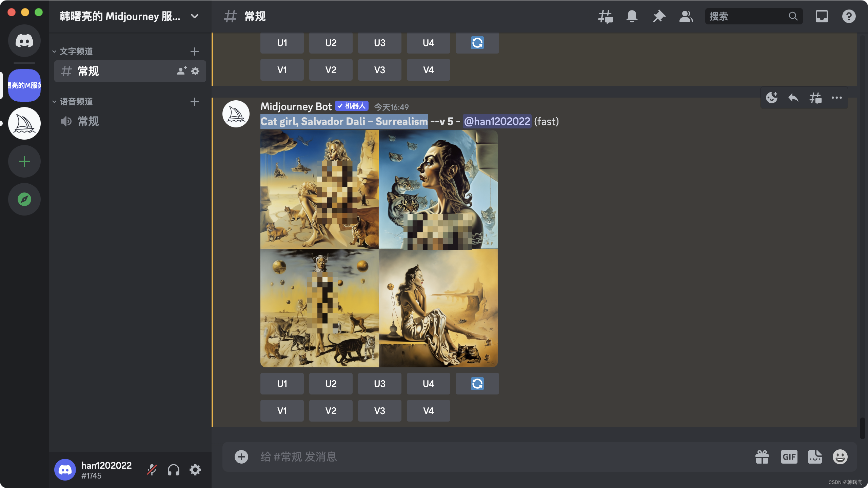
Task: Click the Explore servers compass icon
Action: click(x=24, y=199)
